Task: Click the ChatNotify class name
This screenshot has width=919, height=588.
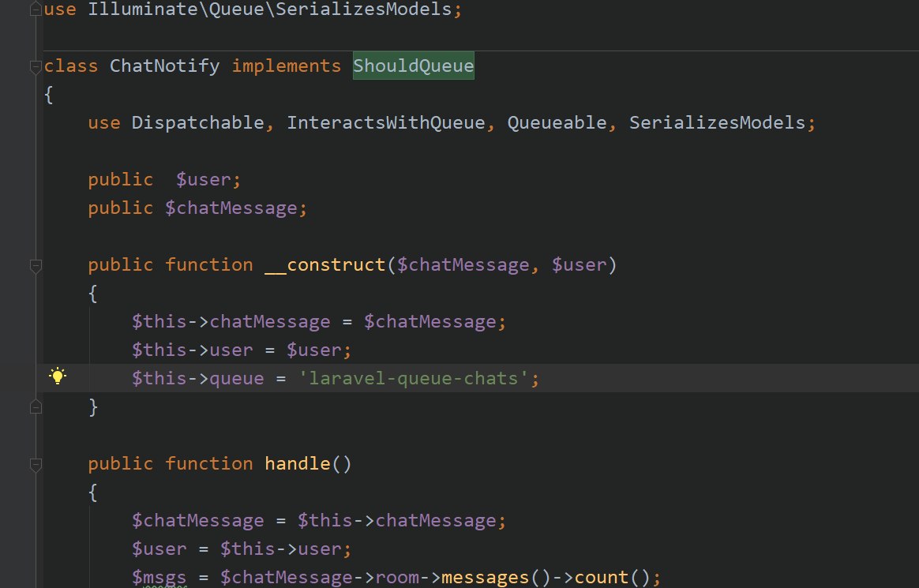Action: pyautogui.click(x=164, y=66)
